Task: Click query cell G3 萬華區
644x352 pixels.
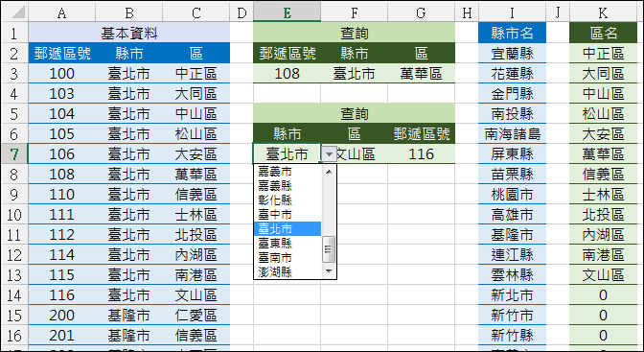Action: (421, 73)
